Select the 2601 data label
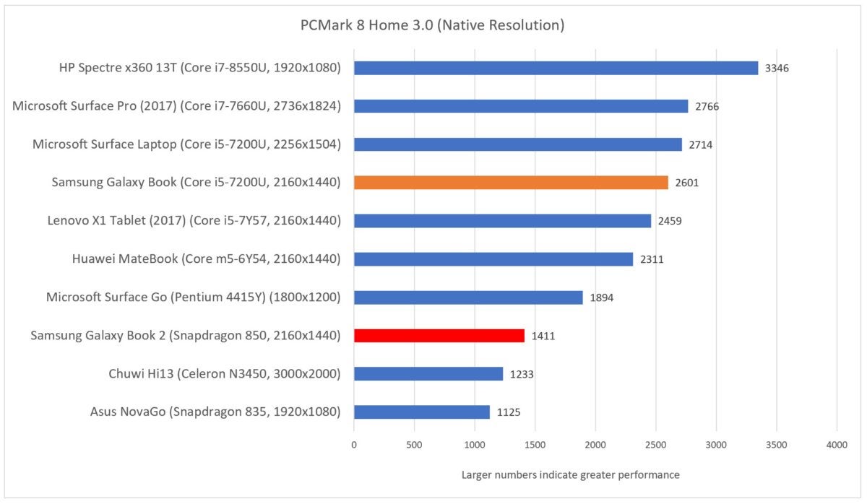This screenshot has width=867, height=504. click(687, 183)
